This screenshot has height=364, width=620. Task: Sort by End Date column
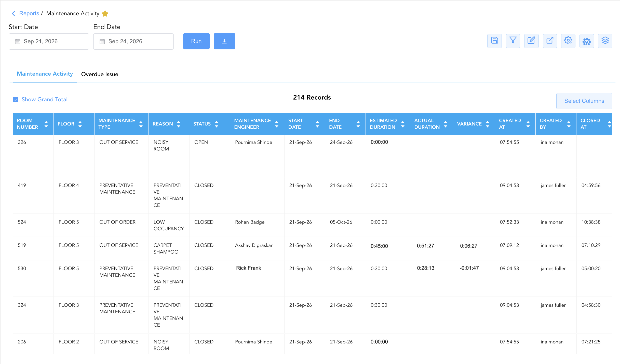(358, 124)
